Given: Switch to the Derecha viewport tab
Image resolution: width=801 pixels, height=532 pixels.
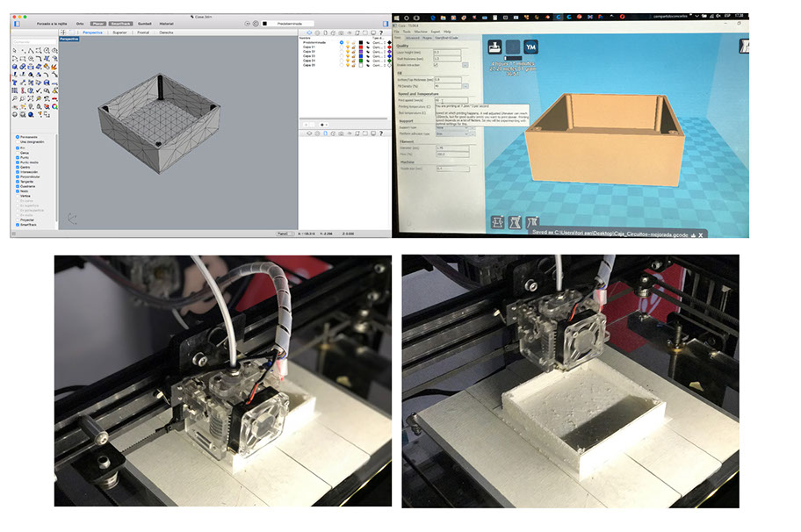Looking at the screenshot, I should (x=167, y=32).
